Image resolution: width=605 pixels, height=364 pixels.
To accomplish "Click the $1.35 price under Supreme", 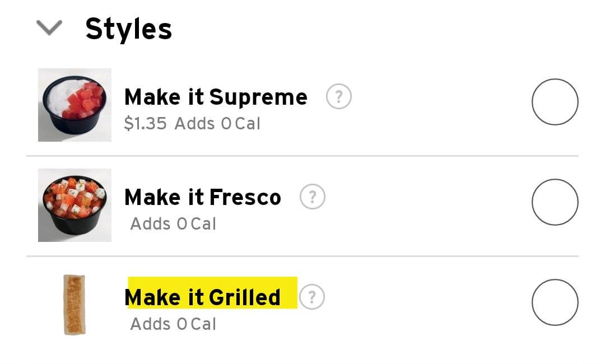I will tap(145, 123).
